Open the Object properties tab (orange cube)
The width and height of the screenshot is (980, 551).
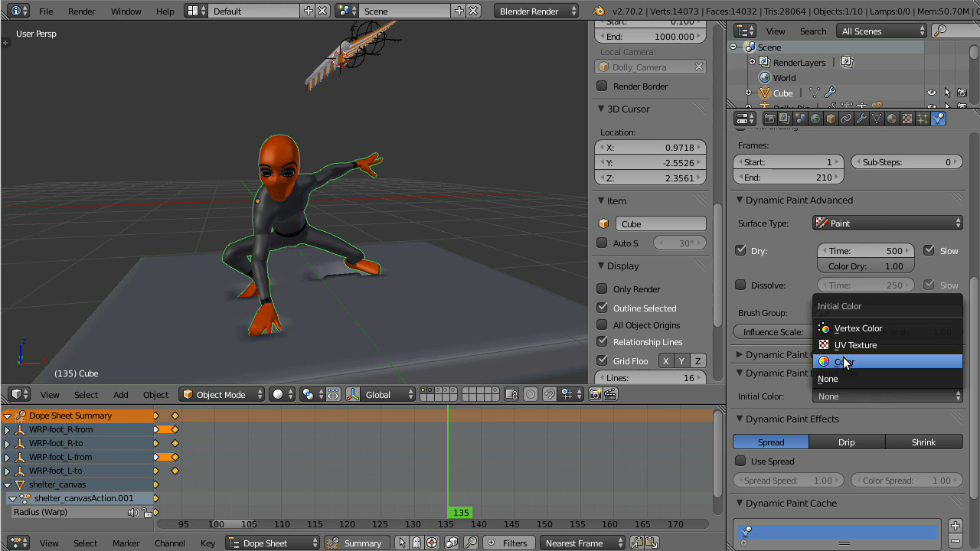(831, 119)
